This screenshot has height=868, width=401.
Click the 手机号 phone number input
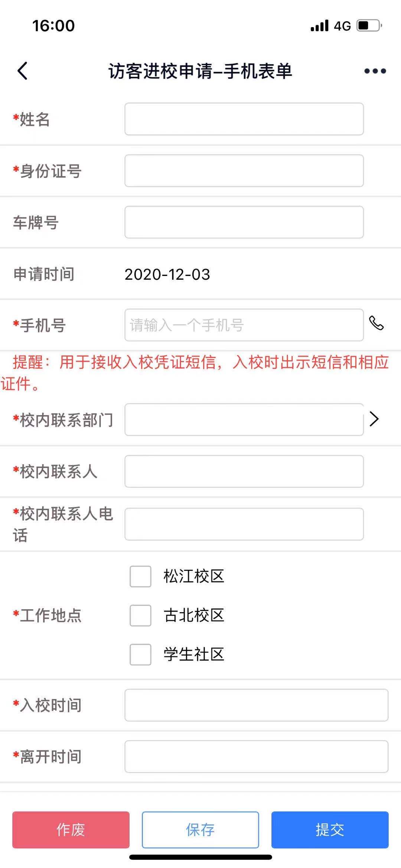[x=244, y=325]
